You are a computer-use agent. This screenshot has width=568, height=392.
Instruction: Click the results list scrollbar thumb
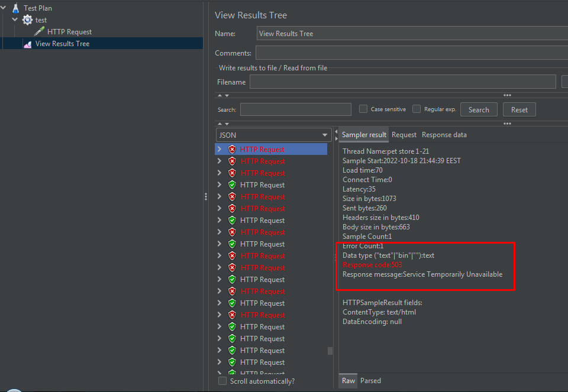click(330, 351)
